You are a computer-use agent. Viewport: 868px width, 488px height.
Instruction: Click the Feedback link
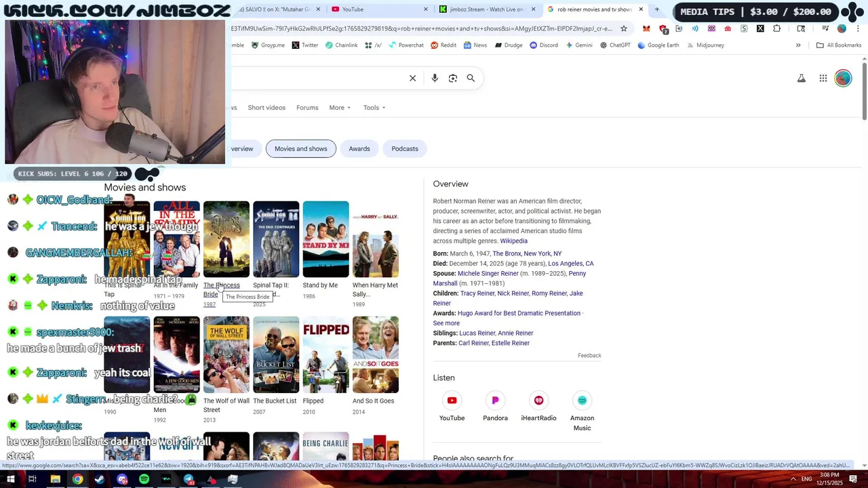point(589,356)
